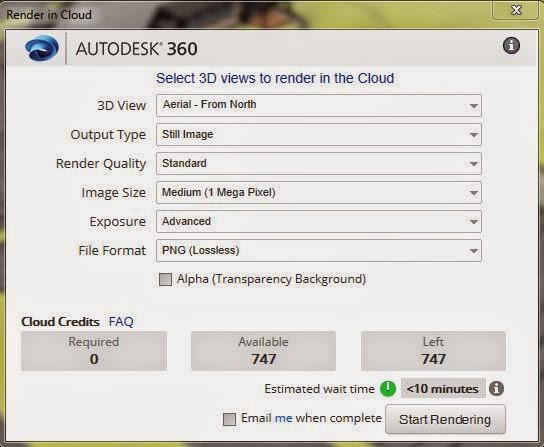Click the Available credits box showing 747
This screenshot has height=447, width=544.
coord(263,351)
